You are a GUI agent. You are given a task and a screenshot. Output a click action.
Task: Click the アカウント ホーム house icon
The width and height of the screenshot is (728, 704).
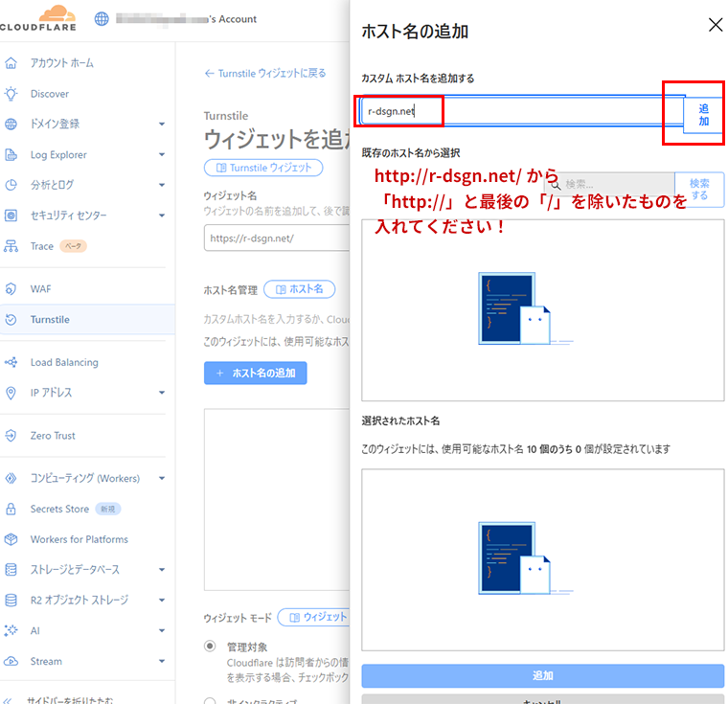[x=11, y=63]
